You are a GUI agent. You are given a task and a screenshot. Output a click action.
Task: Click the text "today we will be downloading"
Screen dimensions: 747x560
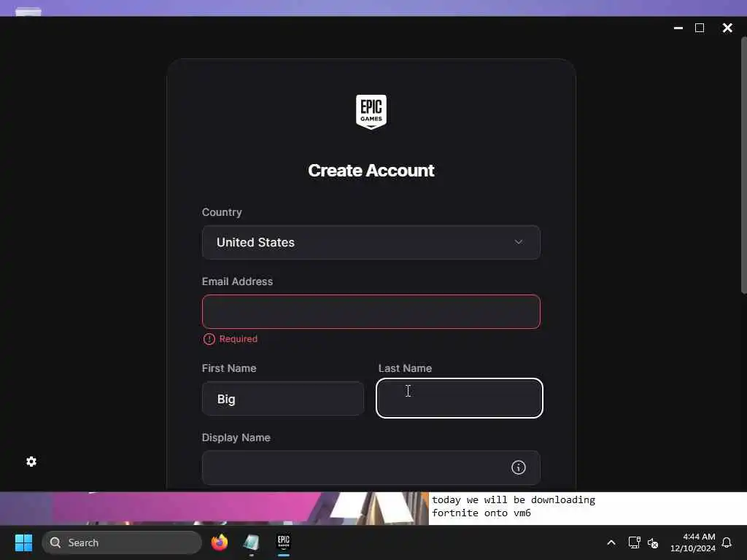coord(514,500)
